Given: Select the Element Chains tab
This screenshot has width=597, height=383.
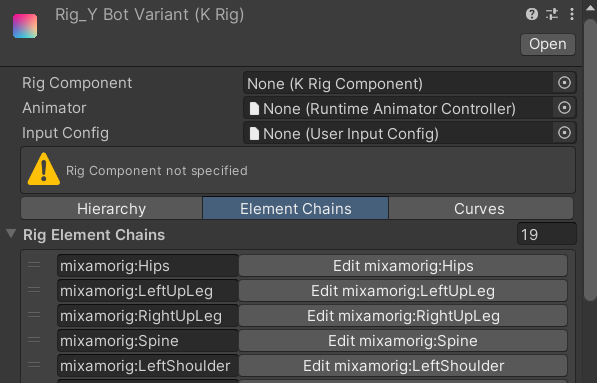Looking at the screenshot, I should click(295, 208).
